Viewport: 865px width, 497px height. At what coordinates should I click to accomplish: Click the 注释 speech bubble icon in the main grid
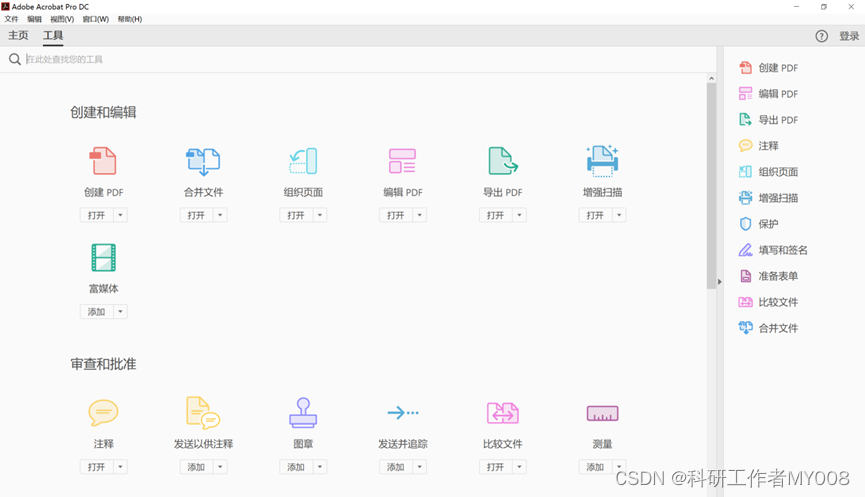point(103,412)
